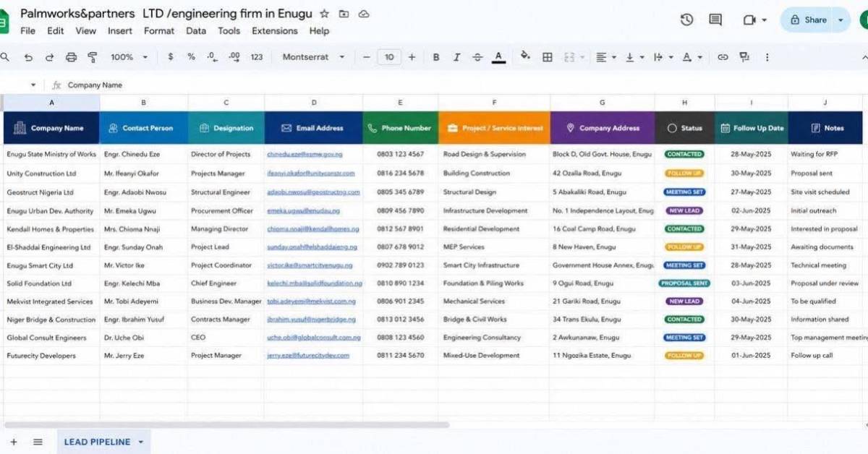Toggle strikethrough formatting
The image size is (868, 454).
tap(477, 57)
